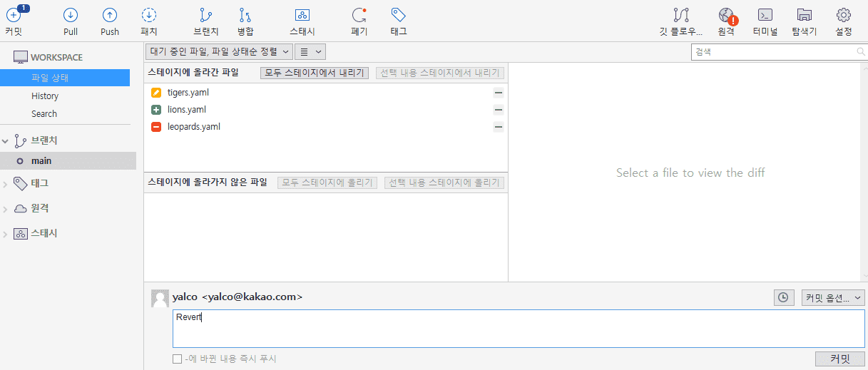Unstage tigers.yaml with its minus button
This screenshot has width=868, height=370.
point(499,93)
